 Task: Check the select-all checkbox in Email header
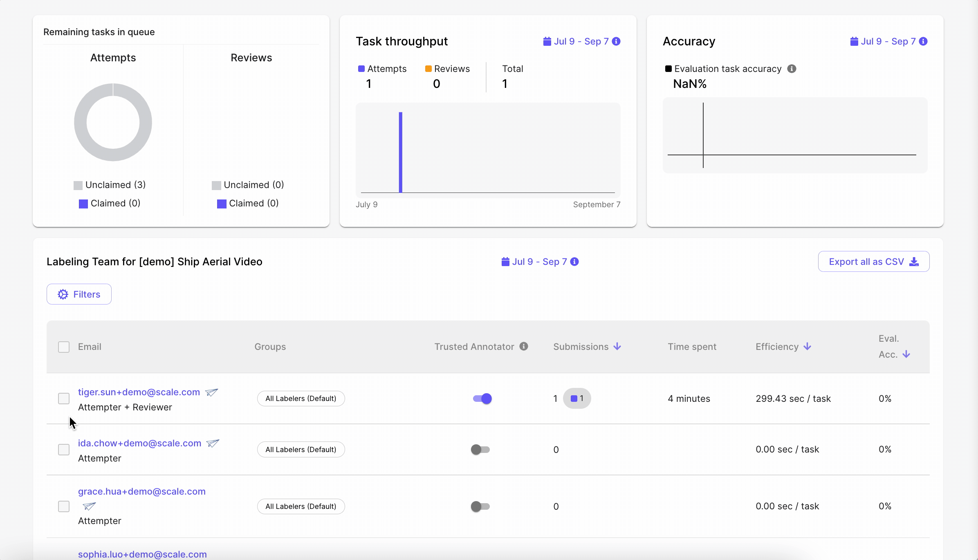pos(64,347)
